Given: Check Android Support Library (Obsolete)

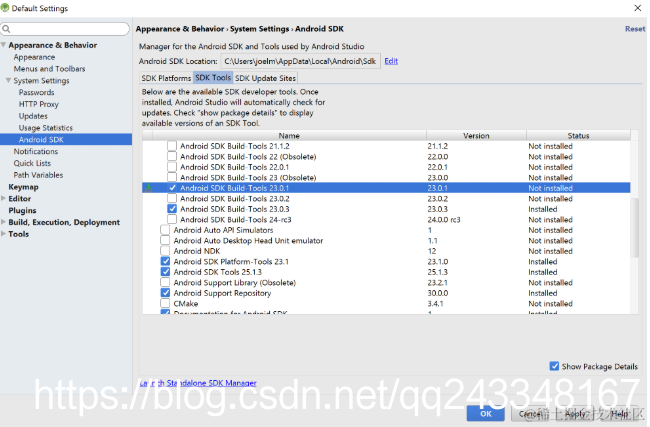Looking at the screenshot, I should [x=165, y=282].
